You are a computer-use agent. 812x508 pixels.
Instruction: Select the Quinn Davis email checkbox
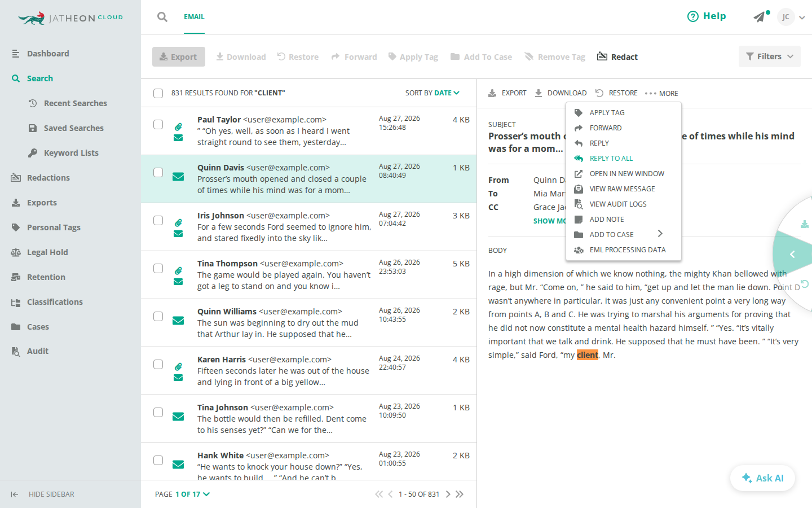[158, 172]
